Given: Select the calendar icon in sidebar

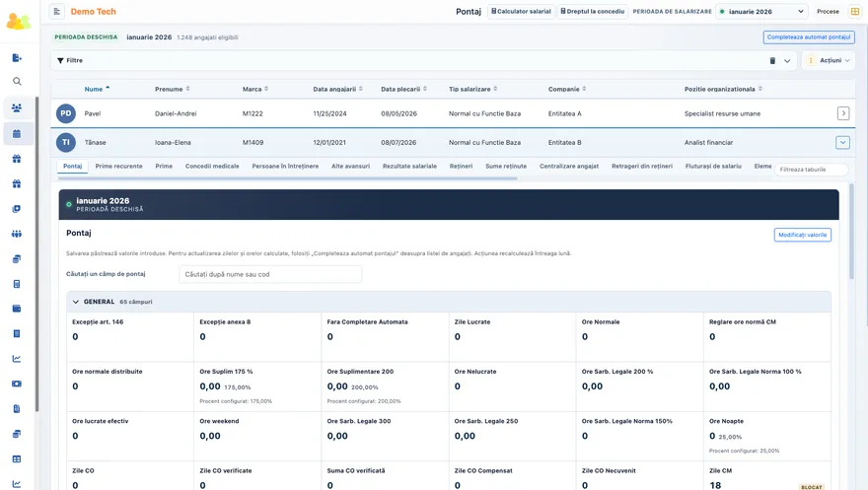Looking at the screenshot, I should click(17, 133).
